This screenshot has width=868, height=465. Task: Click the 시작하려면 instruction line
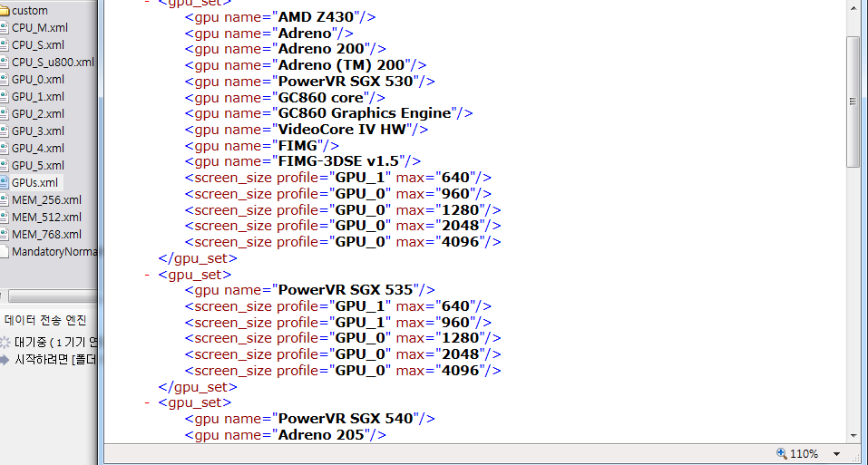click(x=56, y=360)
